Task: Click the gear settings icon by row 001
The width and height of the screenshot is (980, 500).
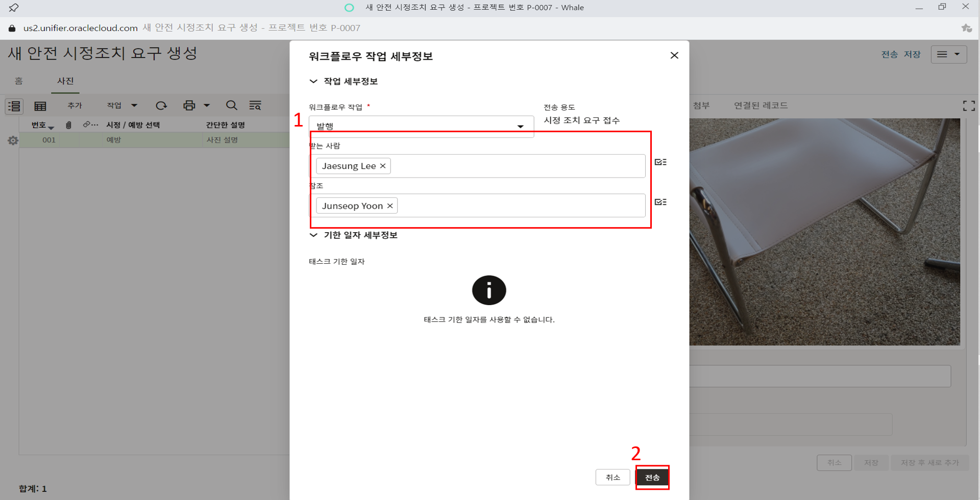Action: pyautogui.click(x=13, y=140)
